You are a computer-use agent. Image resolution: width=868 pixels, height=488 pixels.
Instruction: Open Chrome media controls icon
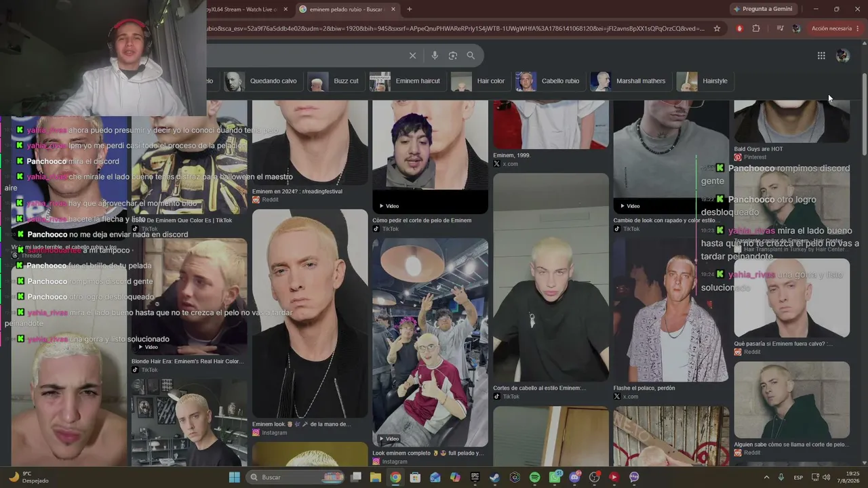coord(780,28)
